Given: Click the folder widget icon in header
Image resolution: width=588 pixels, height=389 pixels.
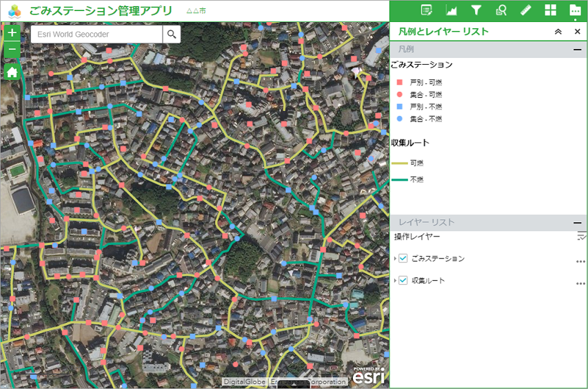Looking at the screenshot, I should pos(575,10).
